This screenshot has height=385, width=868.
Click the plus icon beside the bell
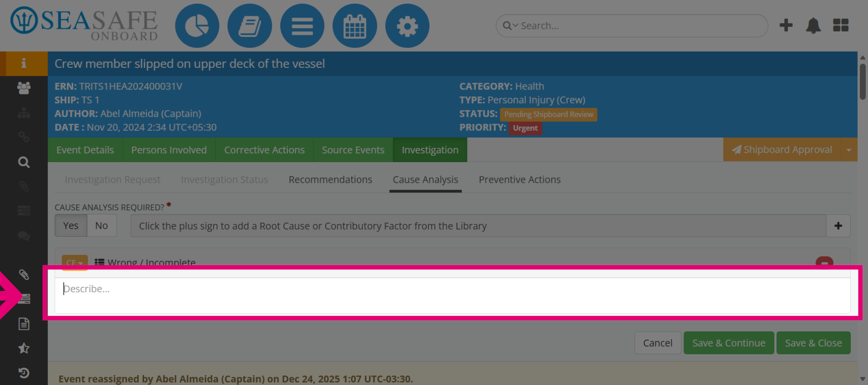[x=786, y=25]
